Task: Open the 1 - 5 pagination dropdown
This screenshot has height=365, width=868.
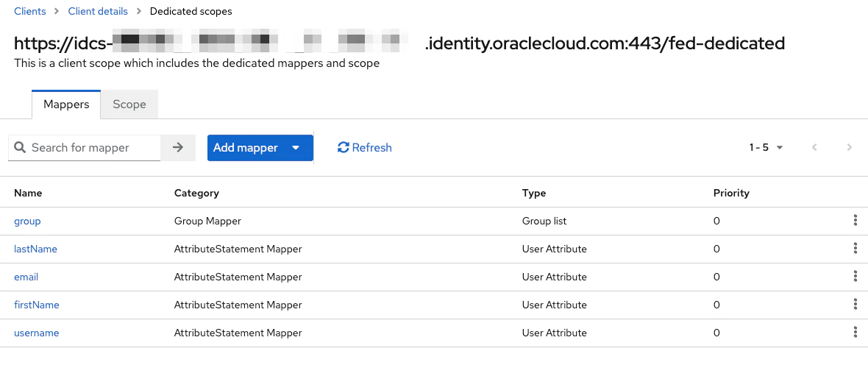Action: (x=766, y=147)
